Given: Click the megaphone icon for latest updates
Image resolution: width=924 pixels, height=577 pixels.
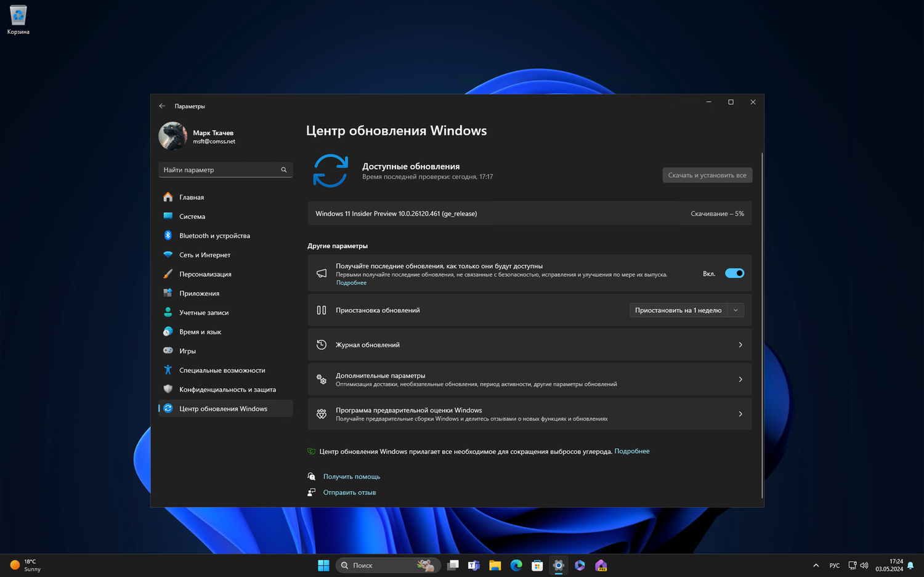Looking at the screenshot, I should tap(322, 273).
